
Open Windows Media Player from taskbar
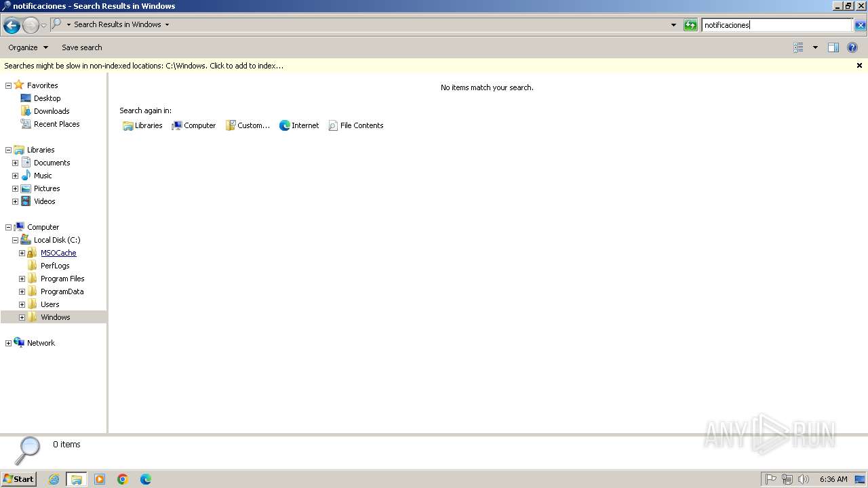point(100,479)
